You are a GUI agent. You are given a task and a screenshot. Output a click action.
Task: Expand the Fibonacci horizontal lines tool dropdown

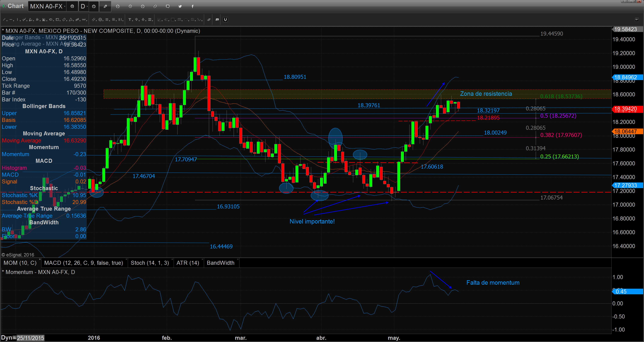pyautogui.click(x=110, y=21)
